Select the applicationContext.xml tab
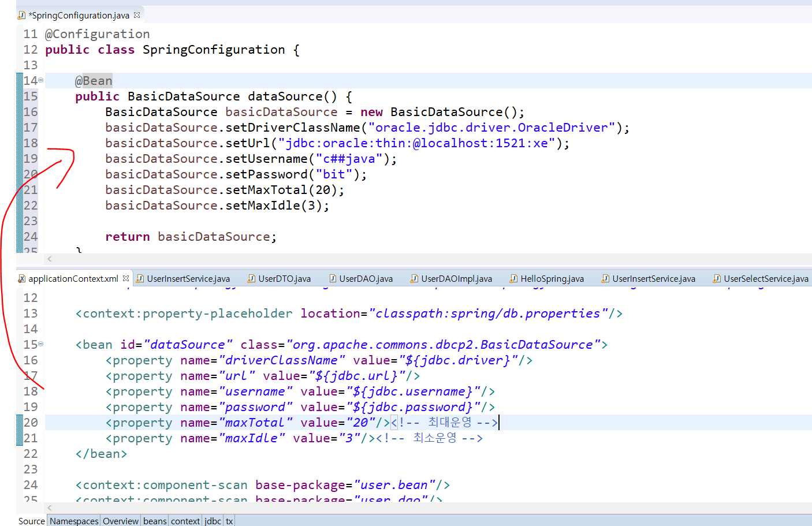 (x=73, y=278)
